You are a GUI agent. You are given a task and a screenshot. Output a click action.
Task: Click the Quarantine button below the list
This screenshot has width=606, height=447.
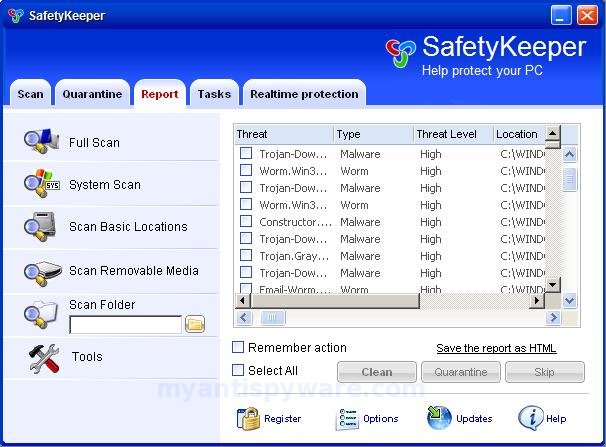(x=461, y=372)
